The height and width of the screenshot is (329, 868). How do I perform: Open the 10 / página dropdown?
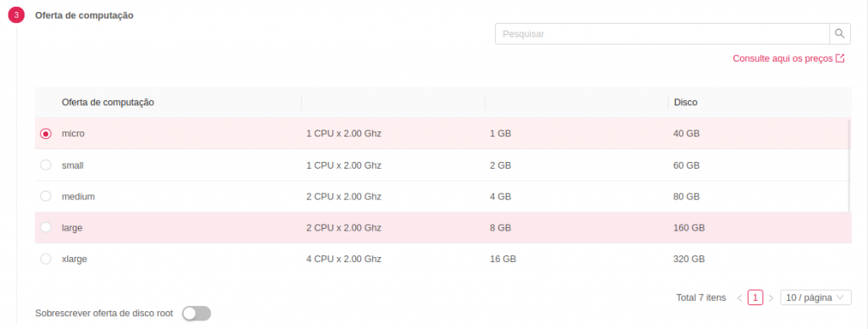(815, 298)
